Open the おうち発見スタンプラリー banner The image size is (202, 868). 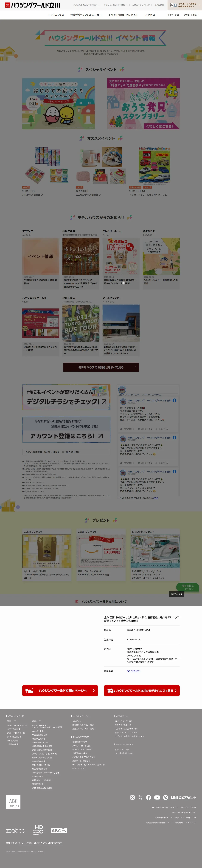coord(143,104)
